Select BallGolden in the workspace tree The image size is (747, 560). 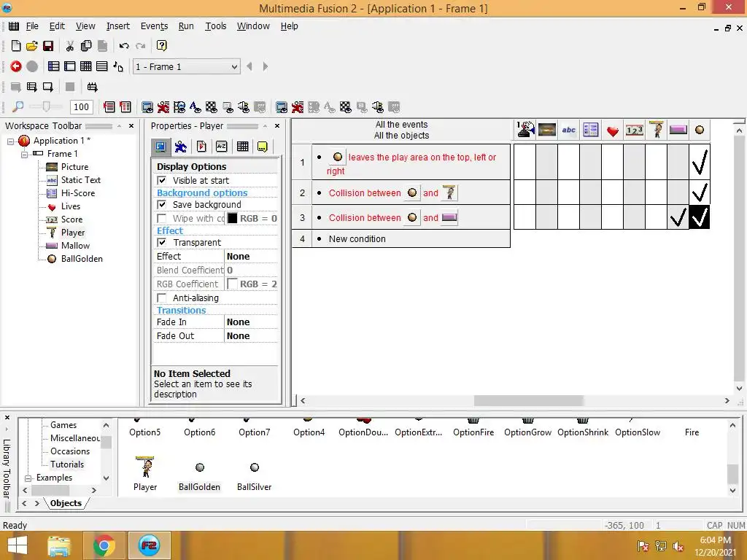[x=82, y=259]
